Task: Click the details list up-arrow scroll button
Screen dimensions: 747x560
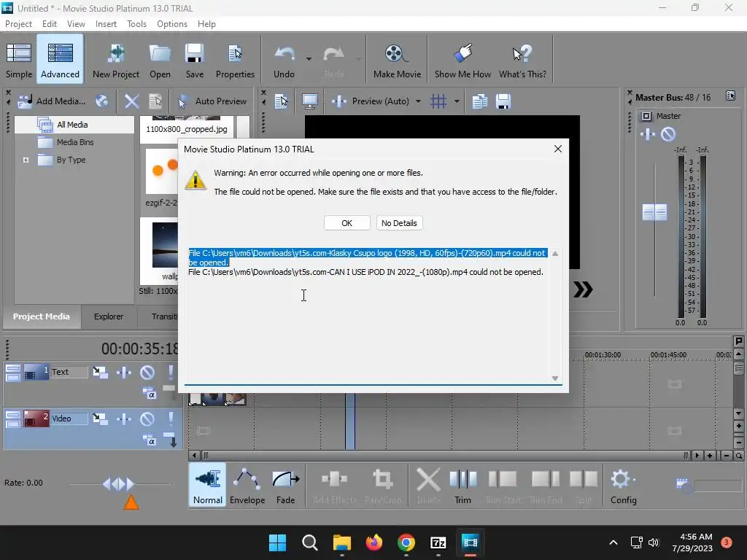Action: pyautogui.click(x=555, y=253)
